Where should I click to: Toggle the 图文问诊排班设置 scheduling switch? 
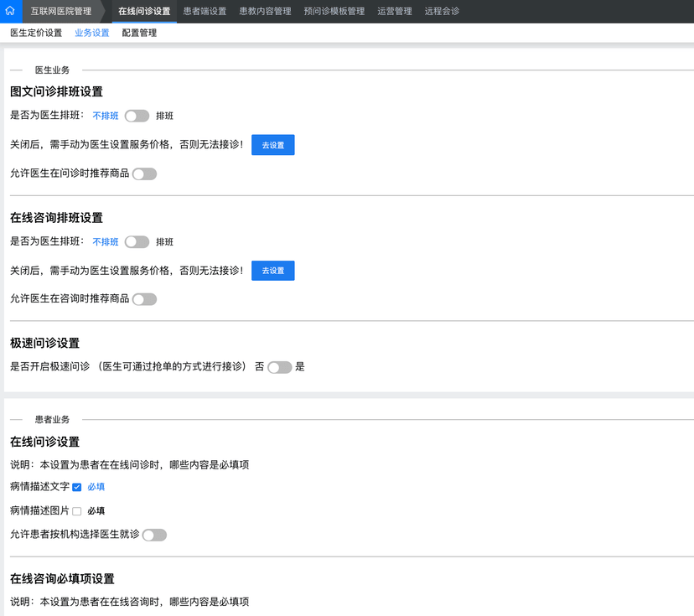coord(137,116)
